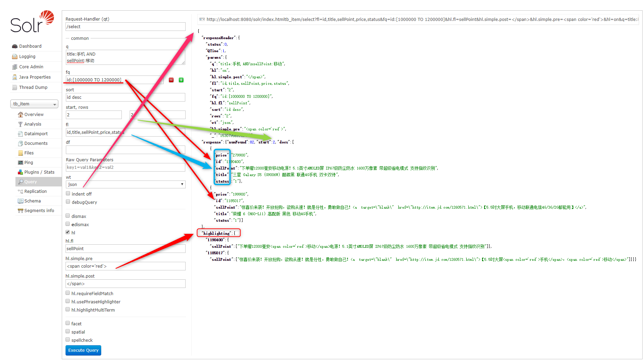Click the Ping icon
This screenshot has width=644, height=361.
pyautogui.click(x=21, y=163)
